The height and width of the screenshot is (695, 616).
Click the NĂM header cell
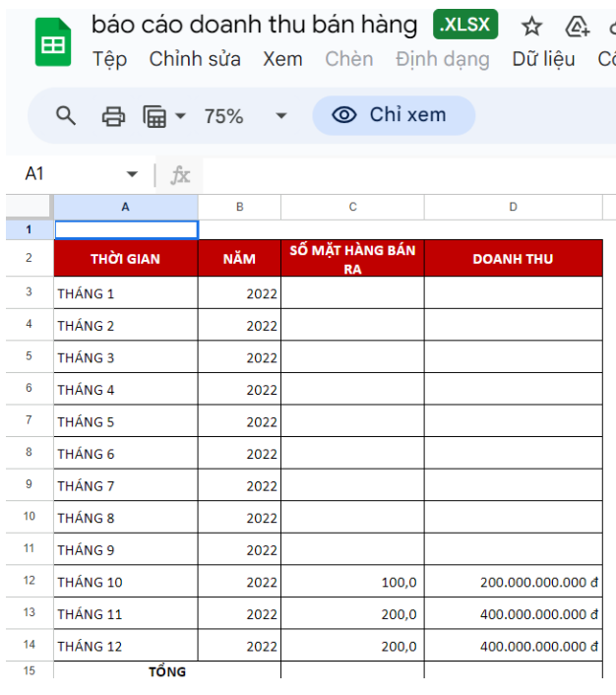point(239,258)
